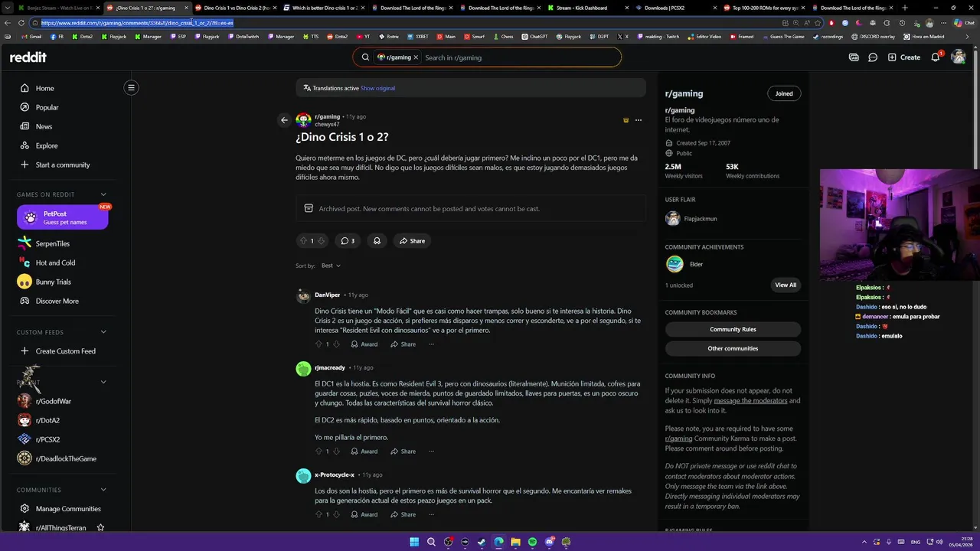Click the browser address bar URL
The image size is (980, 551).
point(137,23)
